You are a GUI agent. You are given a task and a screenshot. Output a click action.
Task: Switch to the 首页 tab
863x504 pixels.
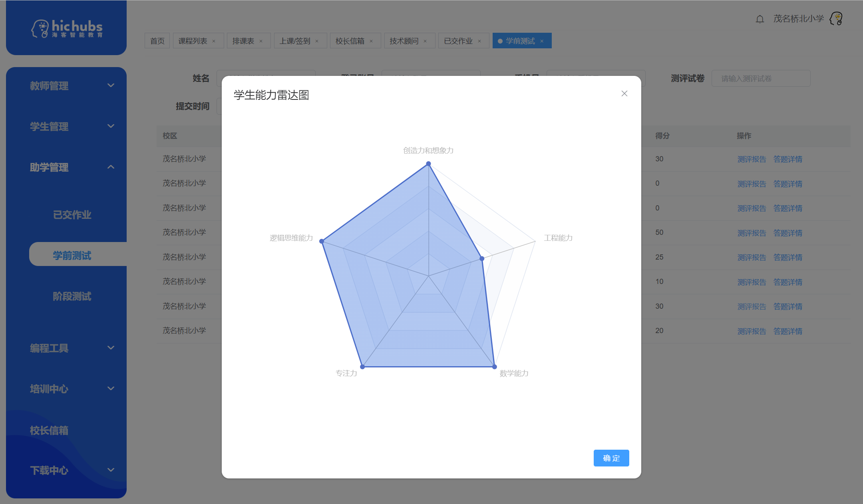coord(157,40)
